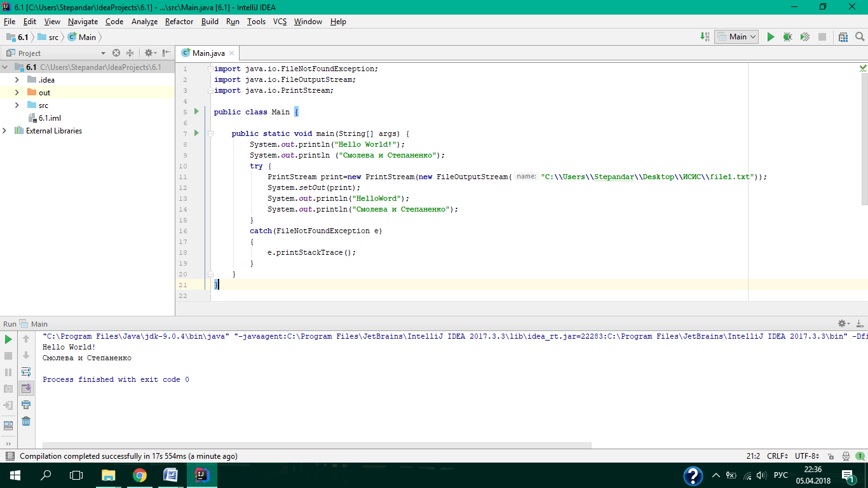
Task: Change the CRLF line separator
Action: 778,456
